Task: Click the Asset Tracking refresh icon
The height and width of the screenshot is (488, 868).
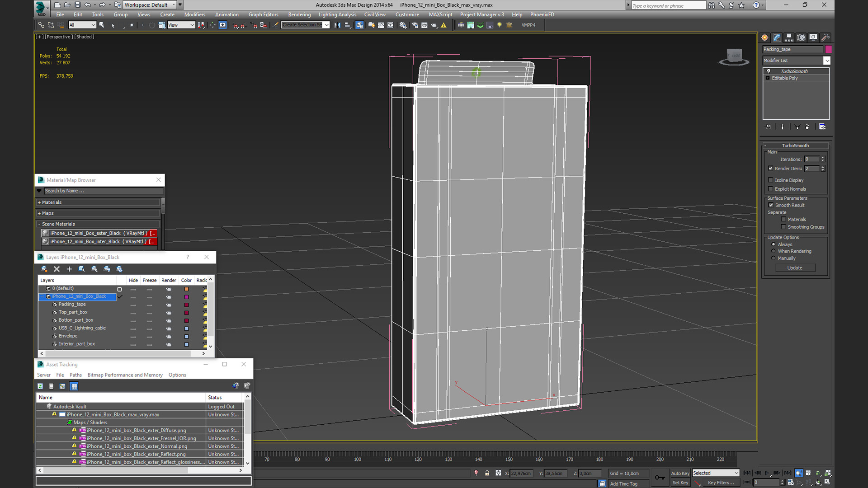Action: pos(40,386)
